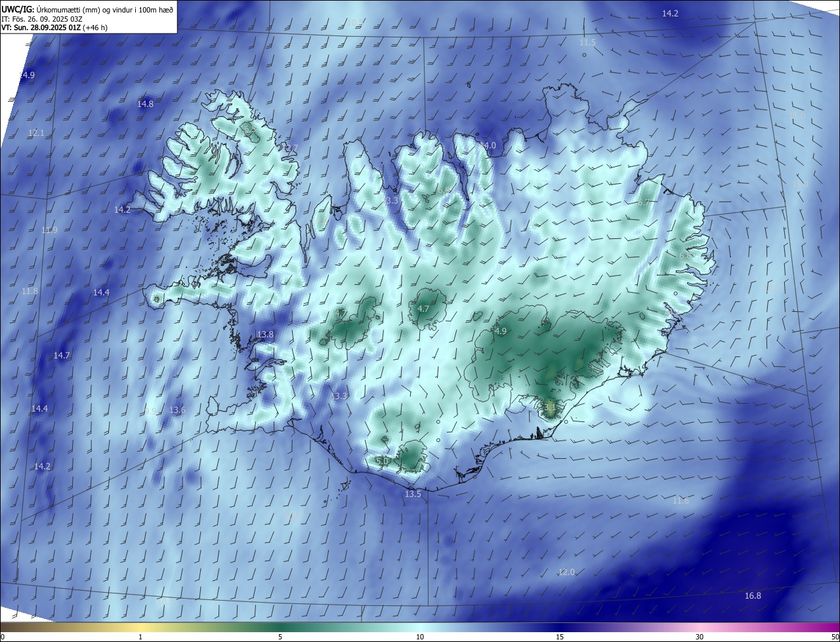This screenshot has height=642, width=840.
Task: Click the '5' tick on the color scale
Action: 280,637
